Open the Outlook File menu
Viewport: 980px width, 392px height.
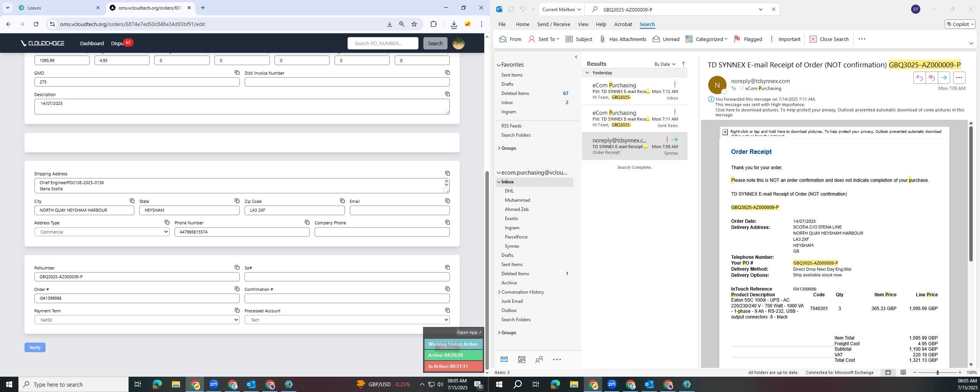[x=501, y=24]
